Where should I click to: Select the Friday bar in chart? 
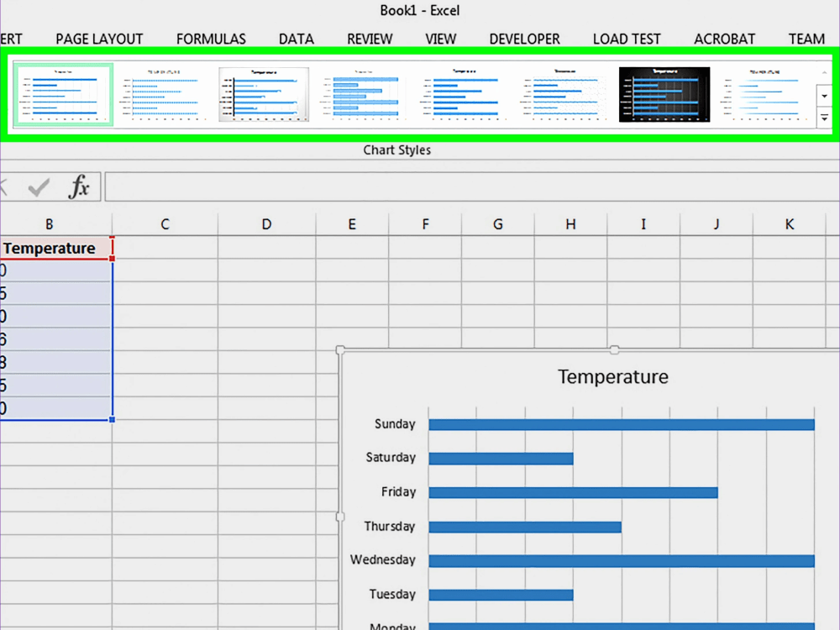tap(573, 492)
